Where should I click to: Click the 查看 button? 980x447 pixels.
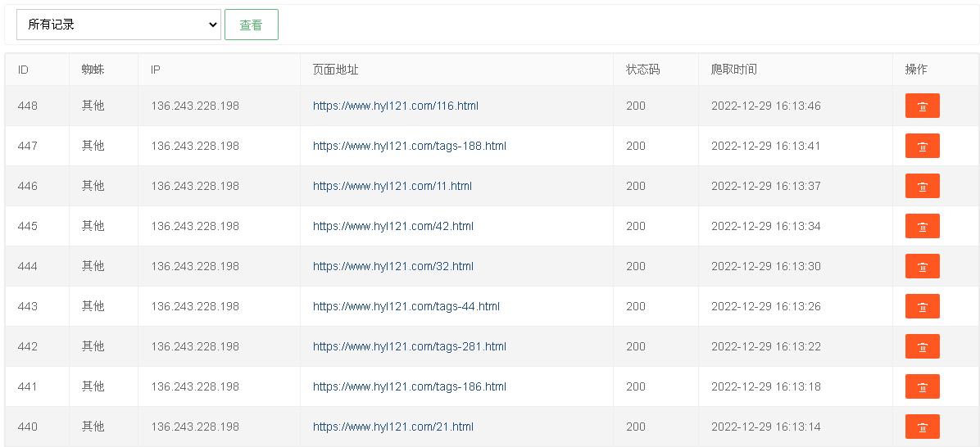[x=252, y=25]
